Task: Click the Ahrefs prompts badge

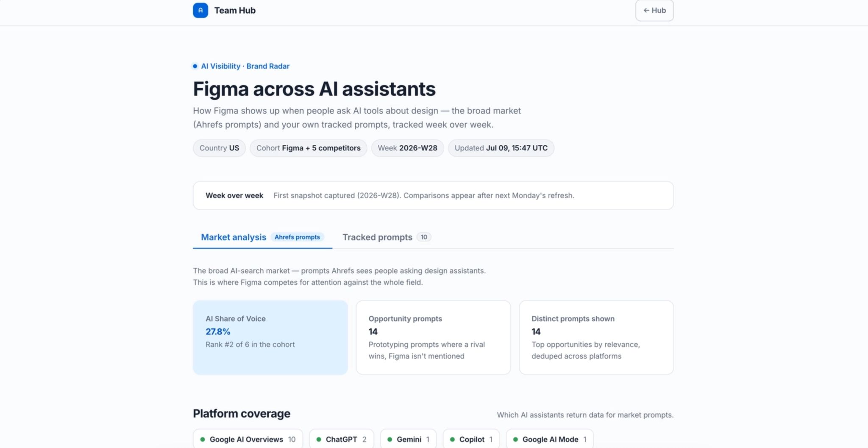Action: 297,237
